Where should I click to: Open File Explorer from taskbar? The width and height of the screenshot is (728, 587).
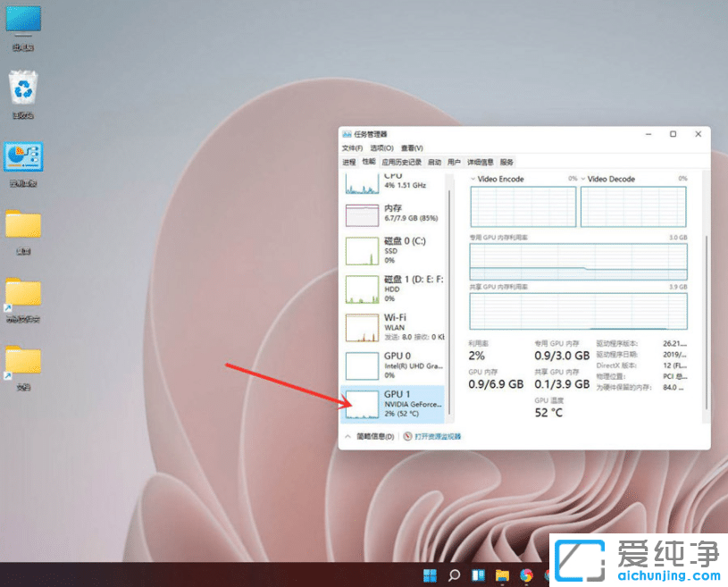pos(503,575)
